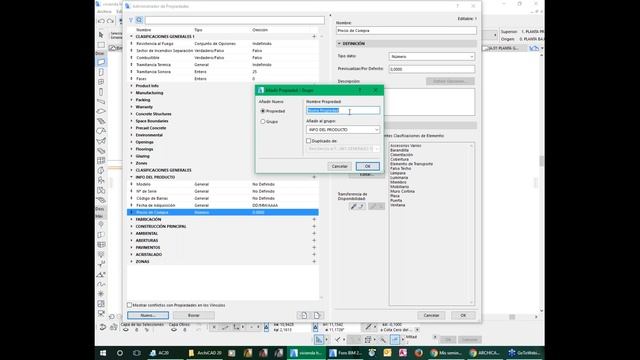Screen dimensions: 640x360
Task: Open ArchiCAD 20 folder taskbar item
Action: [x=205, y=353]
